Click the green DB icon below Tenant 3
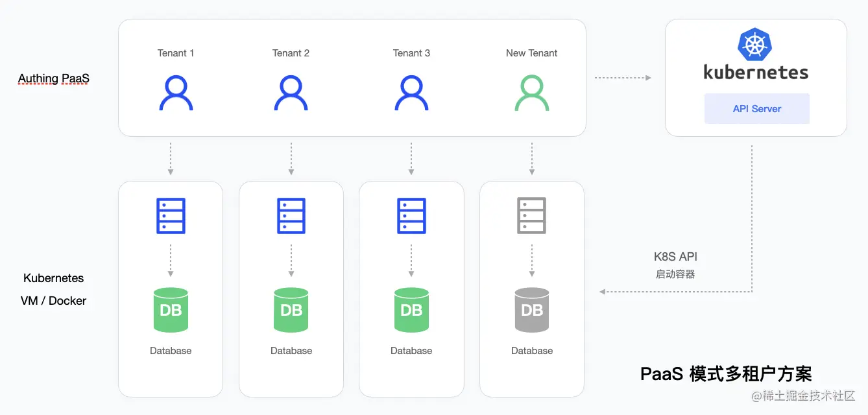This screenshot has height=415, width=868. coord(411,310)
